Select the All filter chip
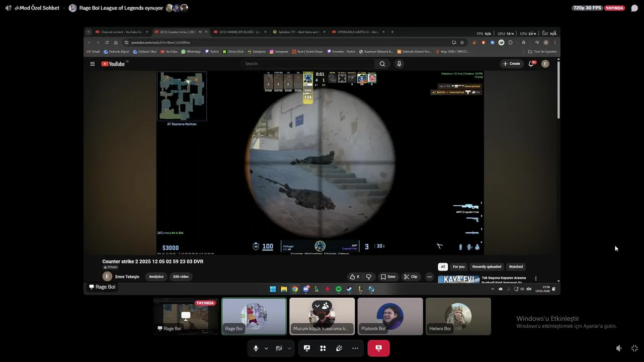Viewport: 644px width, 362px height. point(443,266)
